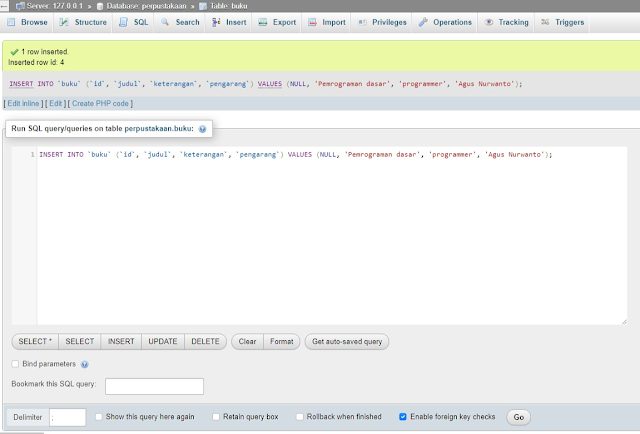
Task: Collapse the navigation panel arrow icon
Action: click(x=4, y=6)
